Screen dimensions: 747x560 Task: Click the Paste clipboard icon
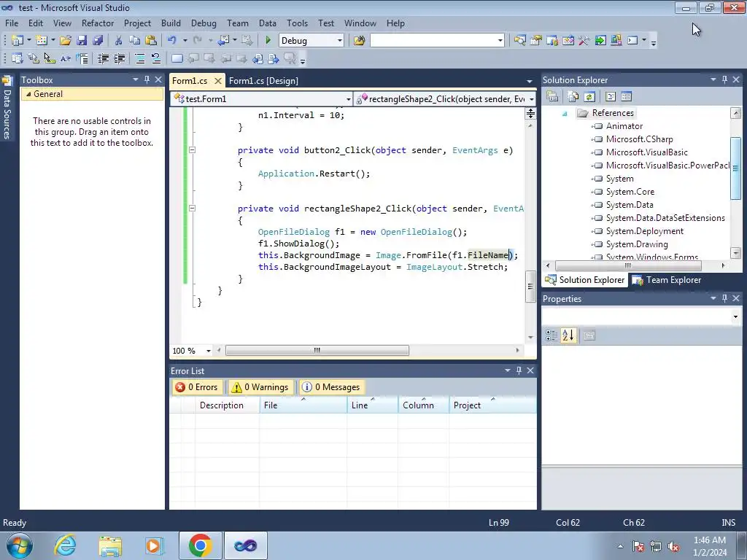click(151, 41)
